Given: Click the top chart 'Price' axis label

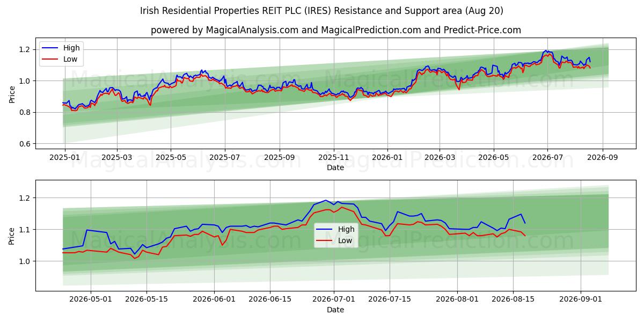Looking at the screenshot, I should tap(12, 94).
